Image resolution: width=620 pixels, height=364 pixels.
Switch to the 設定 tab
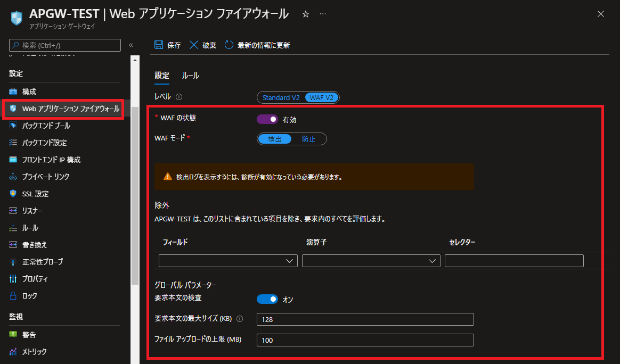[162, 76]
